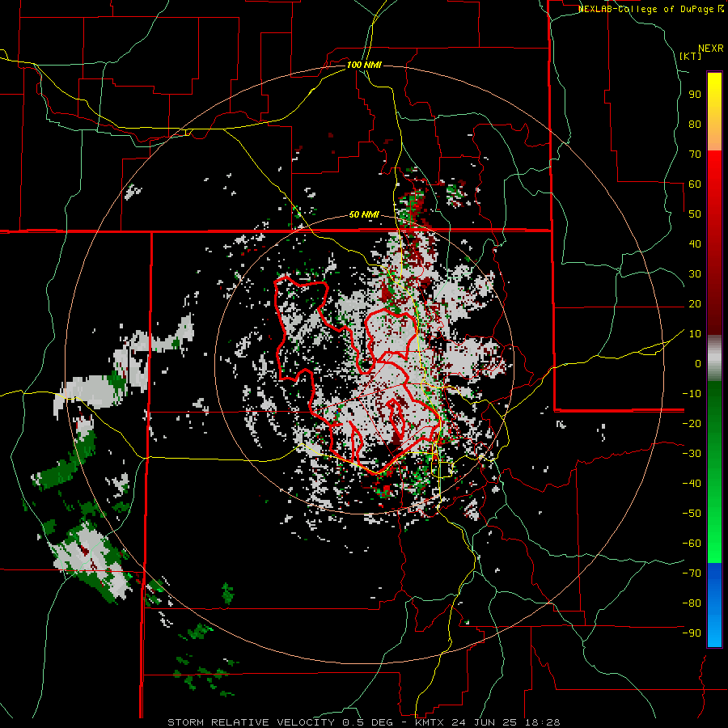Screen dimensions: 728x728
Task: Click the -70 value on velocity scale
Action: pos(692,574)
